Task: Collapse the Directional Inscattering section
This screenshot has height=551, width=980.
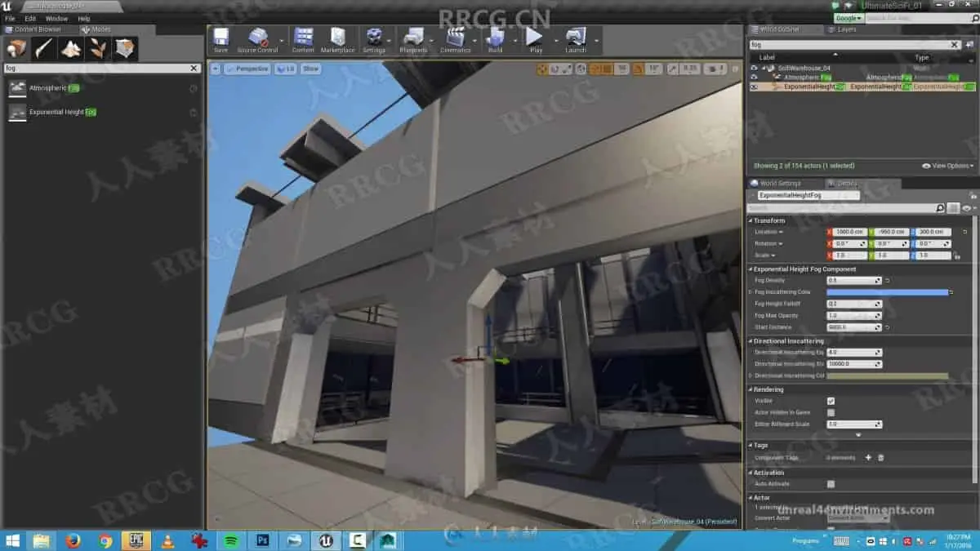Action: 751,341
